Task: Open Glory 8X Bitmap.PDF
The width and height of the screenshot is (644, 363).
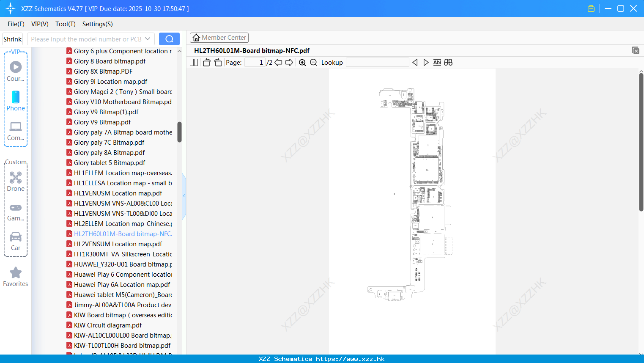Action: tap(103, 71)
